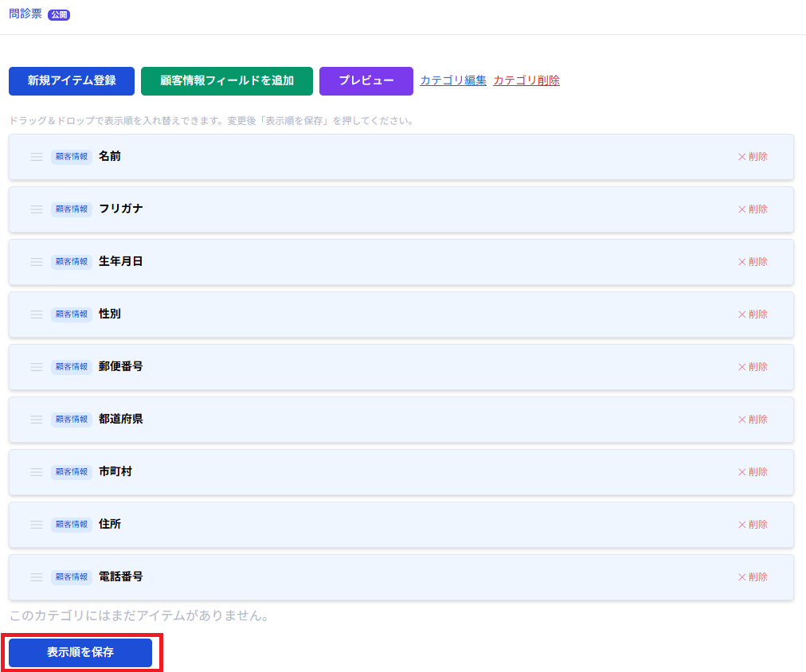Remove the 生年月日 field
Screen dimensions: 806x672
click(x=753, y=262)
